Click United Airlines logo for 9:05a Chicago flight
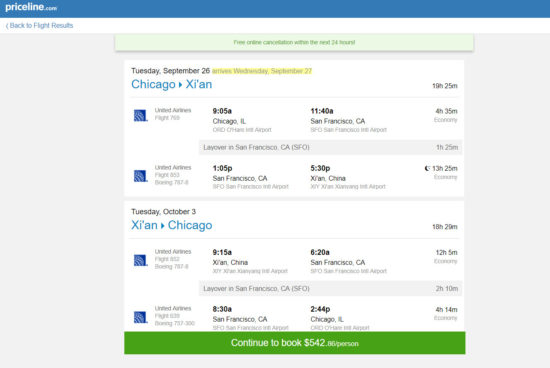Screen dimensions: 550x368 pyautogui.click(x=141, y=115)
